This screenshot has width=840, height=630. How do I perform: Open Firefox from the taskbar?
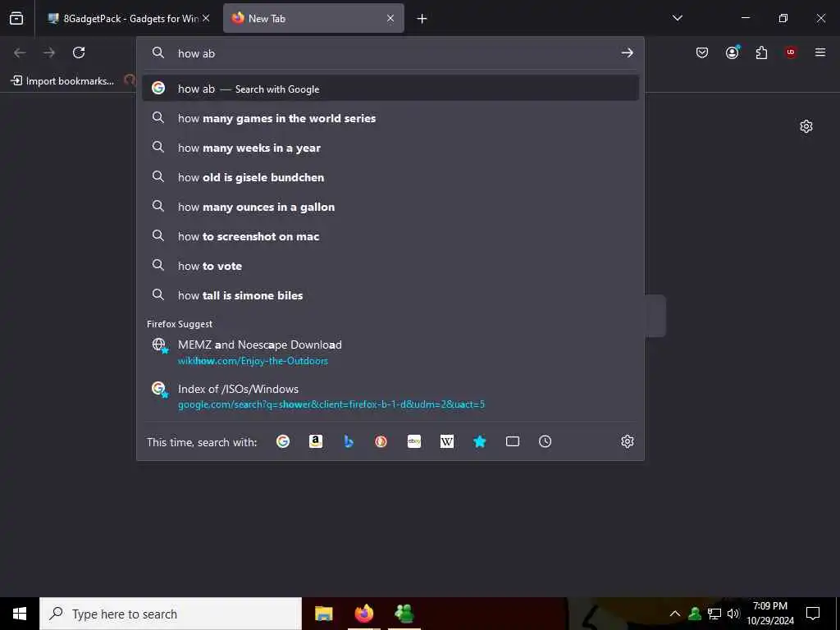click(363, 614)
